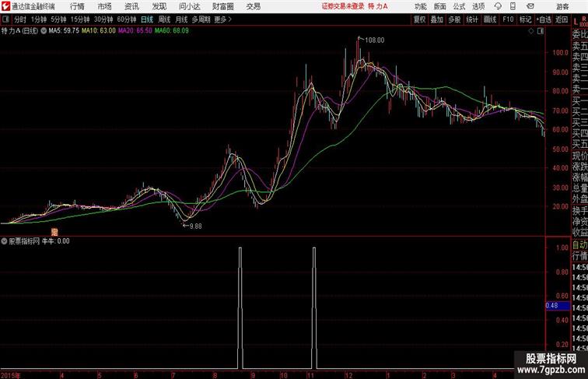This screenshot has width=588, height=379.
Task: Select the 周线 weekly period tab
Action: 164,19
